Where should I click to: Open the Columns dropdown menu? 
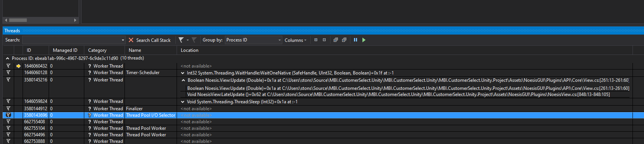295,40
